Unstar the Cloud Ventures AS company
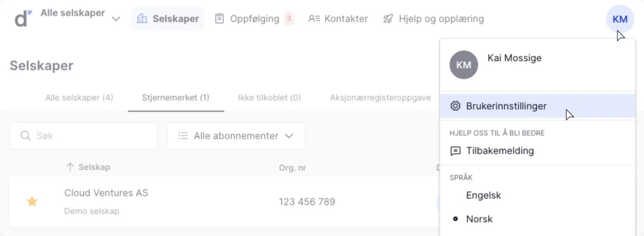The height and width of the screenshot is (236, 644). coord(32,201)
